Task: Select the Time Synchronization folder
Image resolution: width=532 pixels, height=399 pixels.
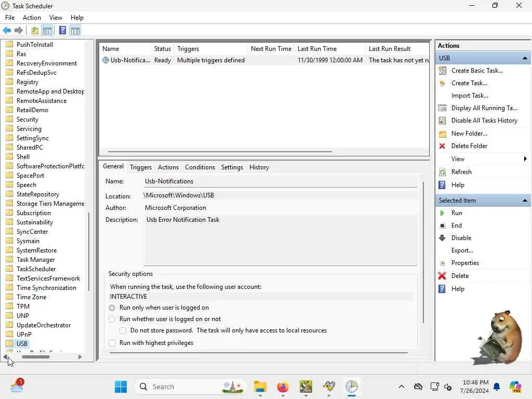Action: pyautogui.click(x=46, y=288)
